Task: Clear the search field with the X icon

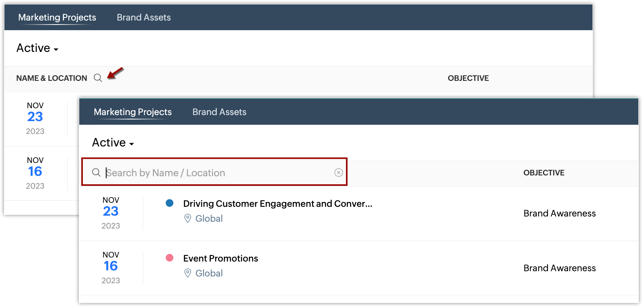Action: click(339, 173)
